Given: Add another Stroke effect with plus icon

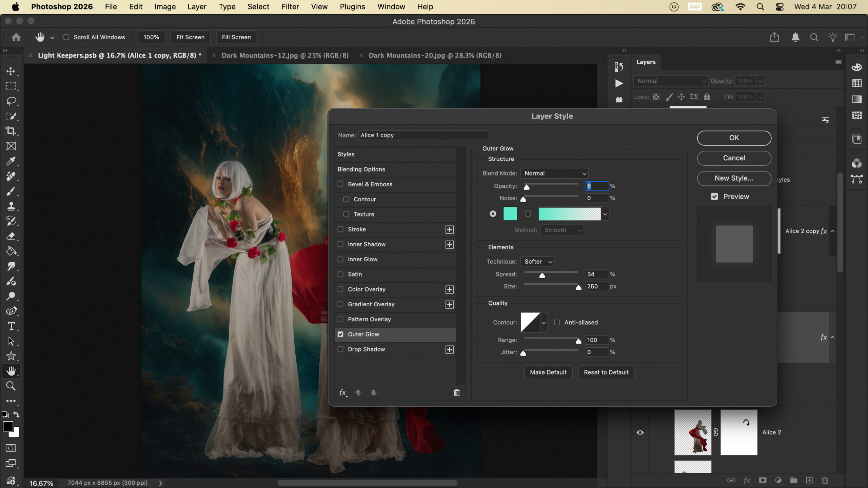Looking at the screenshot, I should (449, 229).
